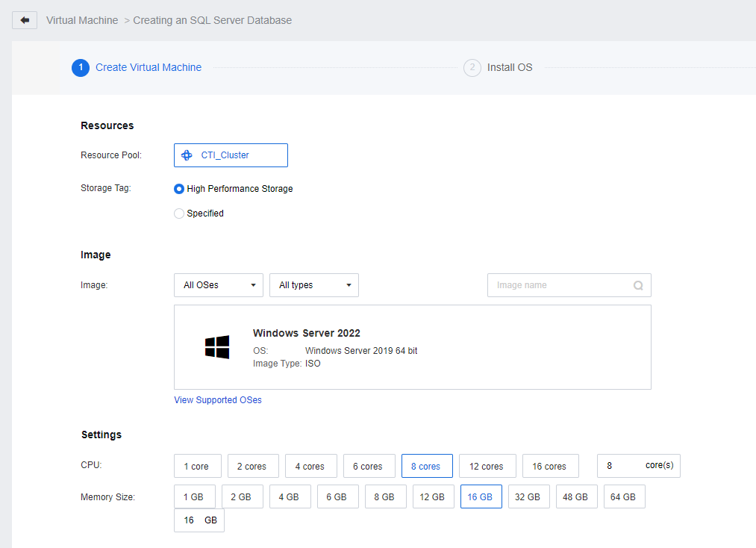
Task: Open the All OSes dropdown
Action: (219, 285)
